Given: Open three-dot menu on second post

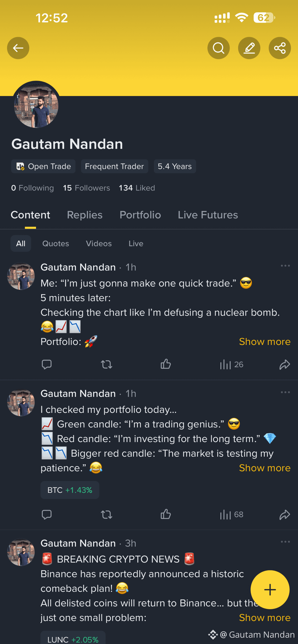Looking at the screenshot, I should tap(285, 392).
